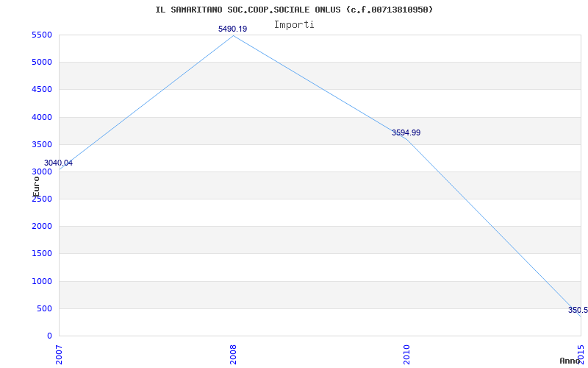Click the Importi subtitle
This screenshot has width=588, height=368.
294,25
